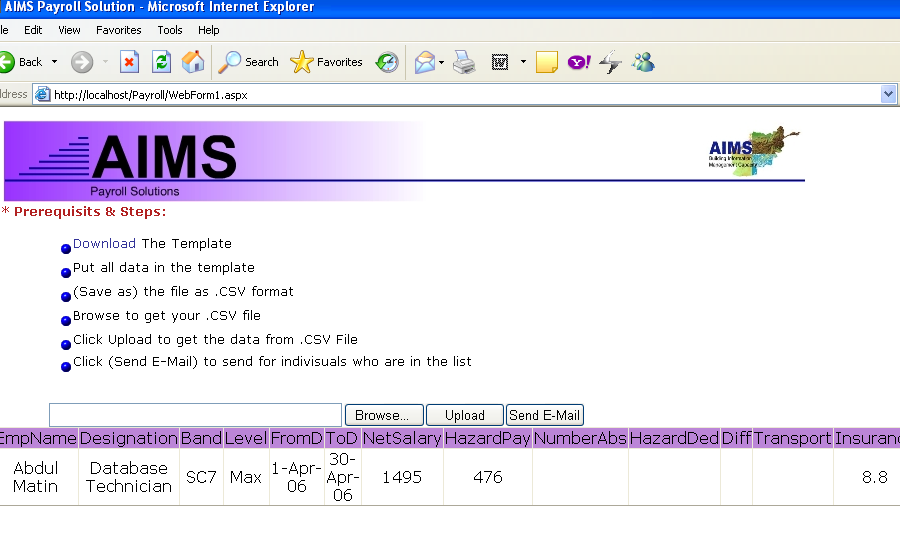Click the Prerequisits & Steps heading

click(x=84, y=211)
